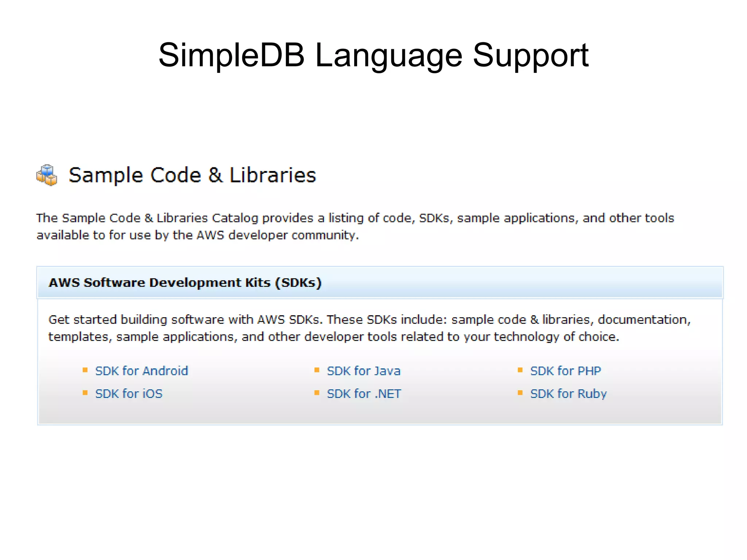Open the SDK for iOS link
The height and width of the screenshot is (560, 747).
pos(129,393)
